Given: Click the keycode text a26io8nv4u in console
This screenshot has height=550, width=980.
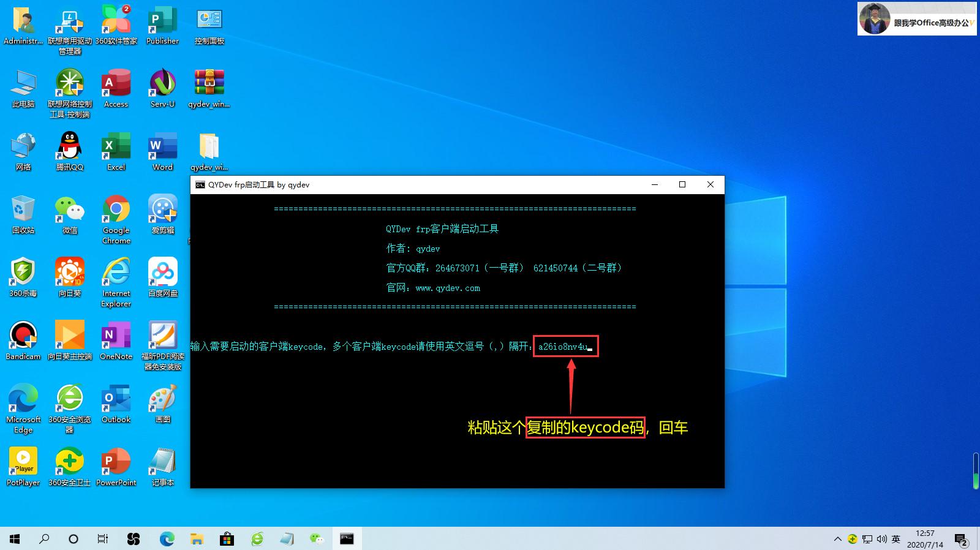Looking at the screenshot, I should 562,347.
